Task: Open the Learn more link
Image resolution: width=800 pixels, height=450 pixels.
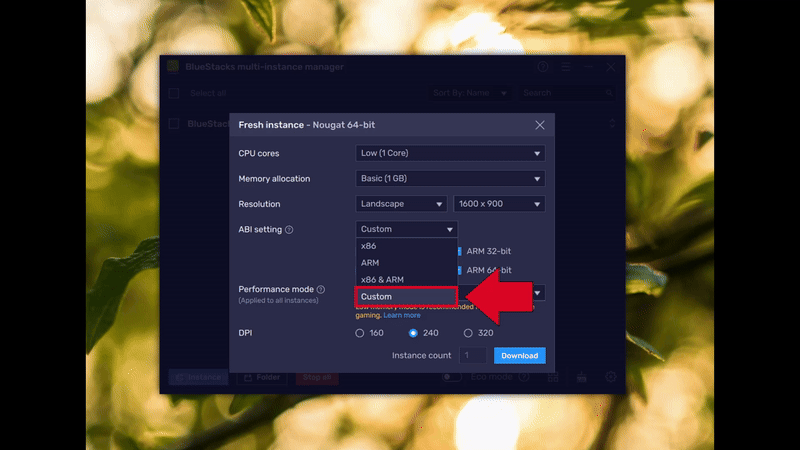Action: (x=402, y=315)
